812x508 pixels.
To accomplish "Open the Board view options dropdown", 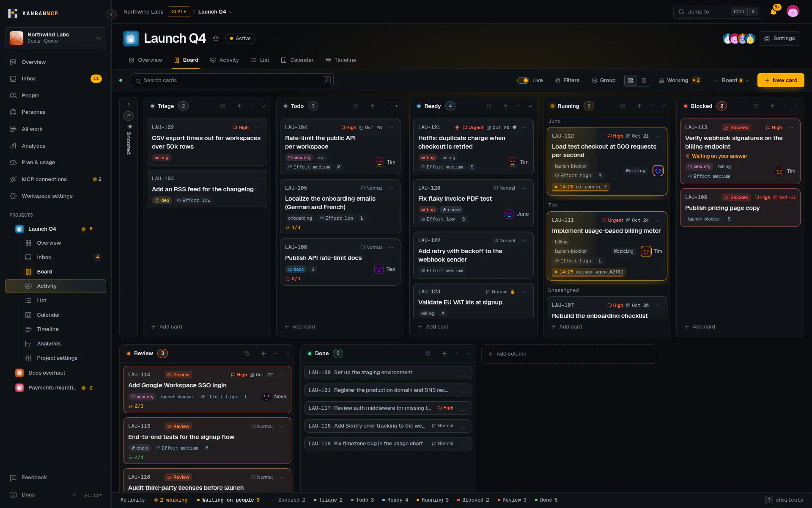I will coord(732,80).
